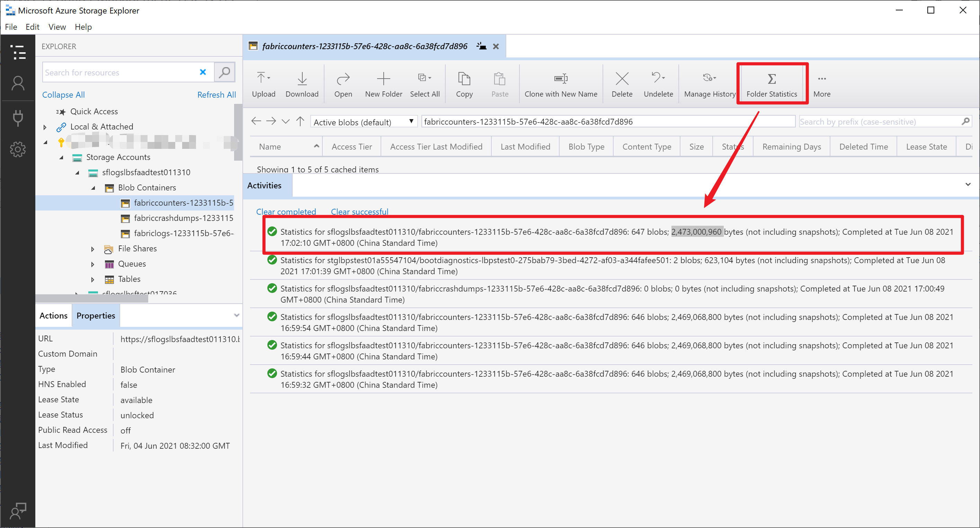Click the Clear completed link
Viewport: 980px width, 528px height.
click(x=286, y=212)
